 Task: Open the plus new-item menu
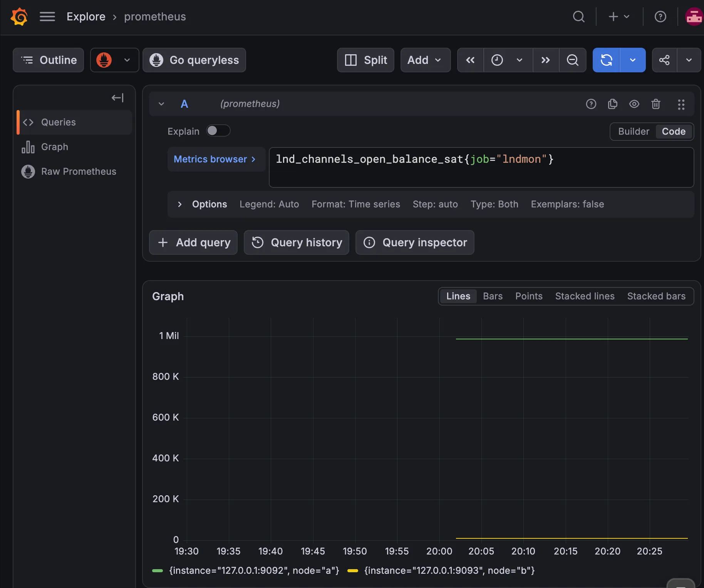[619, 17]
